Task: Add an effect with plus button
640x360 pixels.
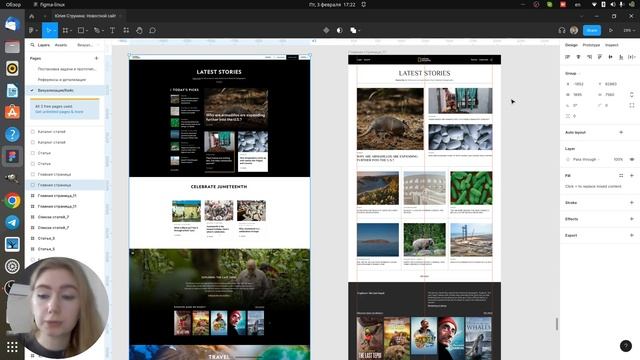Action: [632, 219]
